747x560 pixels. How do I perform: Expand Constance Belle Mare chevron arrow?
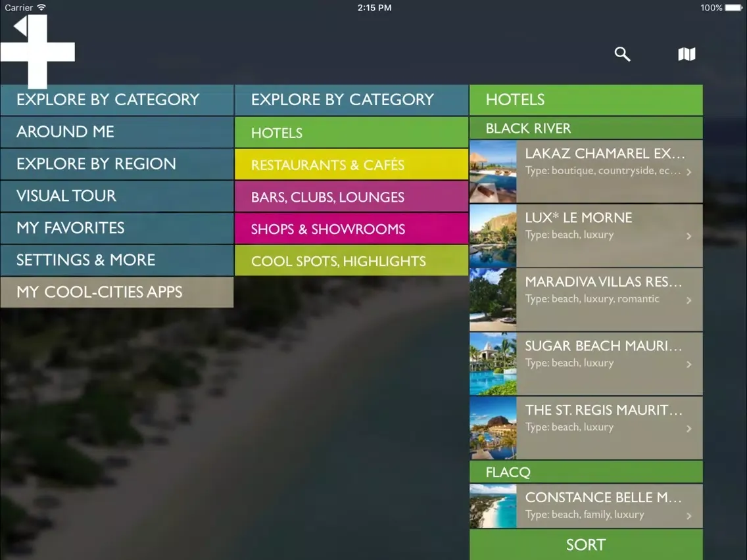point(689,516)
